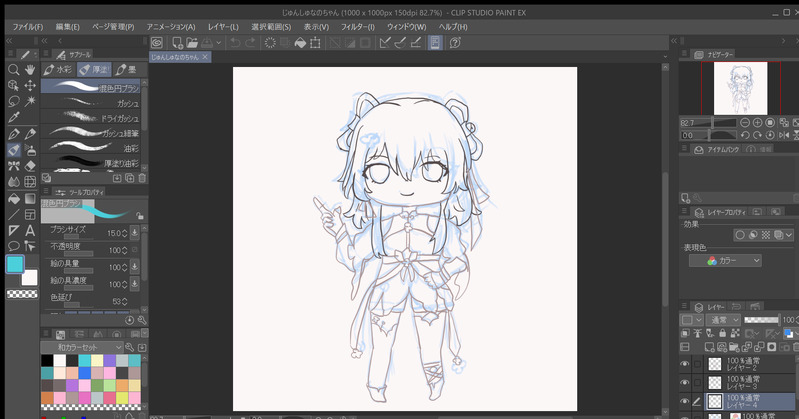
Task: Adjust the layer opacity slider
Action: coord(761,320)
